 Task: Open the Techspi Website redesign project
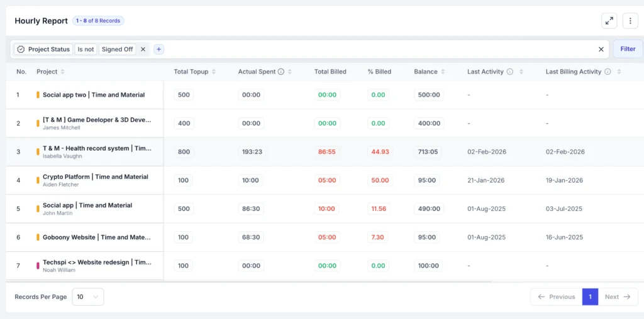click(97, 262)
